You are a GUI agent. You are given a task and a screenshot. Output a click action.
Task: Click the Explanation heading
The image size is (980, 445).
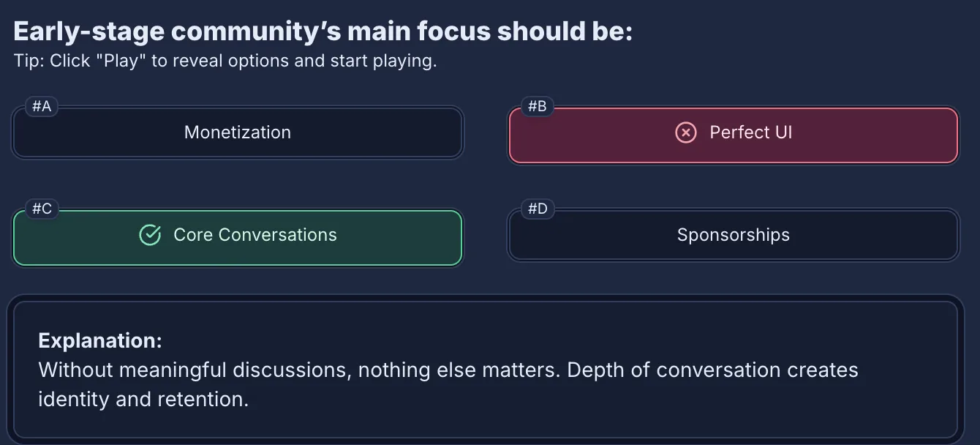point(101,340)
